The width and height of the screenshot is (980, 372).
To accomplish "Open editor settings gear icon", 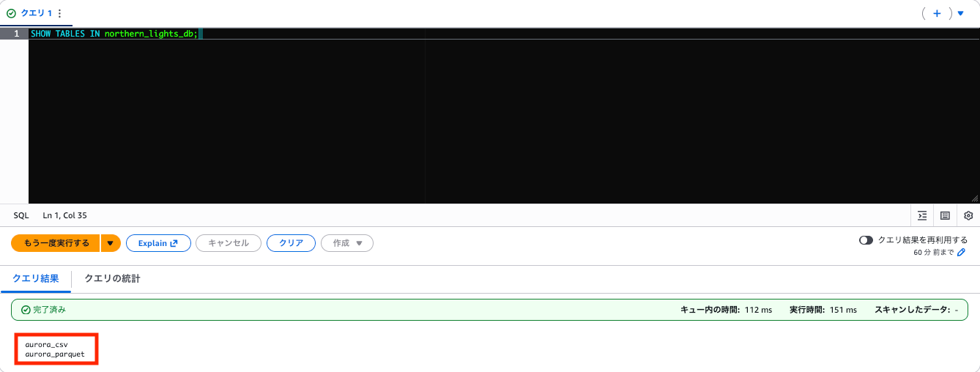I will 968,215.
